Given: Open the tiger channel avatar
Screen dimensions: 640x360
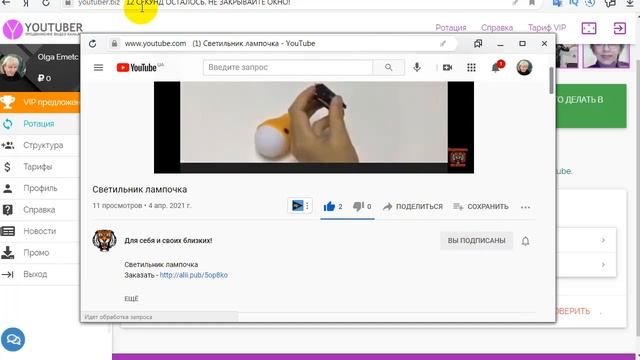Looking at the screenshot, I should tap(104, 240).
